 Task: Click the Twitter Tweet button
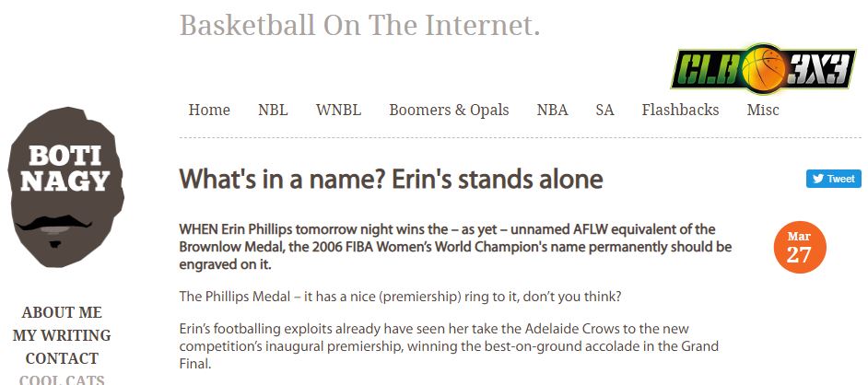(x=833, y=179)
